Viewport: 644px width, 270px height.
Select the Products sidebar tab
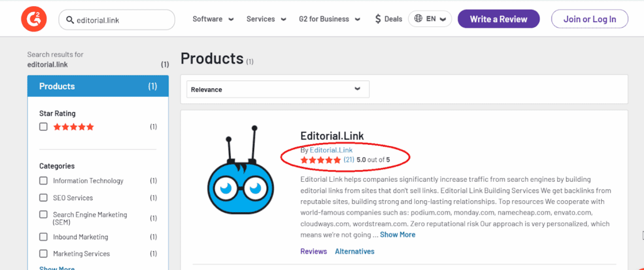97,86
